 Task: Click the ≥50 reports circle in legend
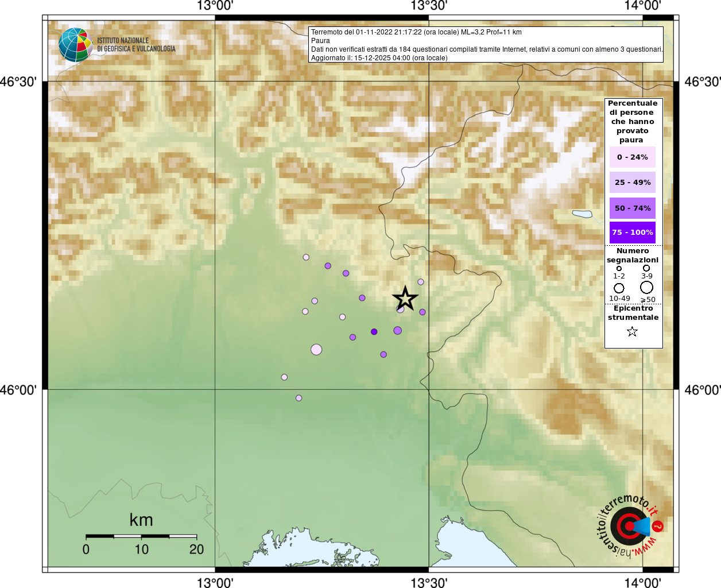pyautogui.click(x=647, y=287)
